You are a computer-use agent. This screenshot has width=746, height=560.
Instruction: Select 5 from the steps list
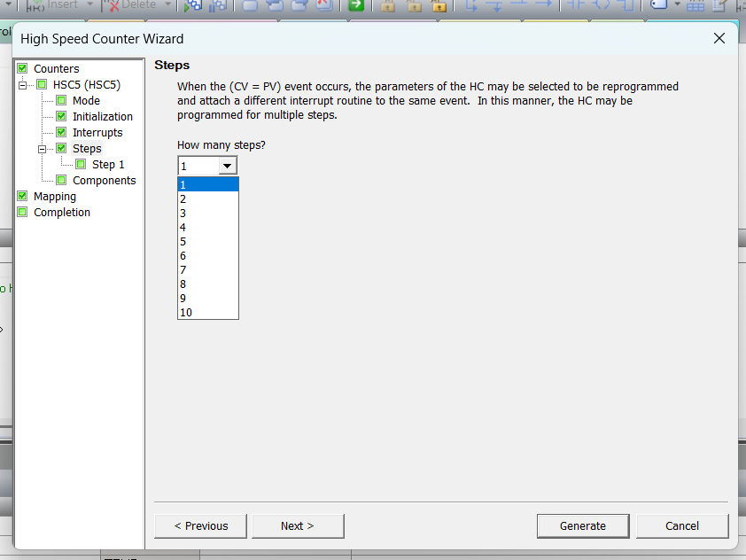point(207,242)
